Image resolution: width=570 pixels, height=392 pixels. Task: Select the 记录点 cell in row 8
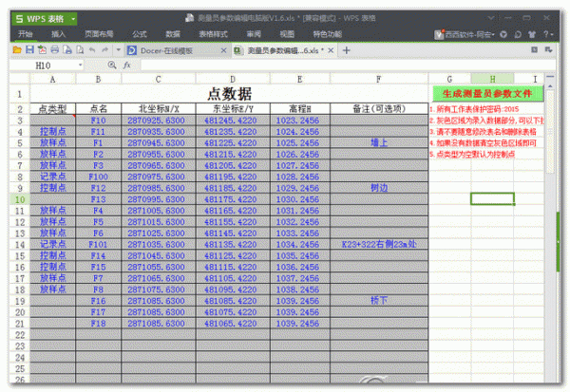52,177
